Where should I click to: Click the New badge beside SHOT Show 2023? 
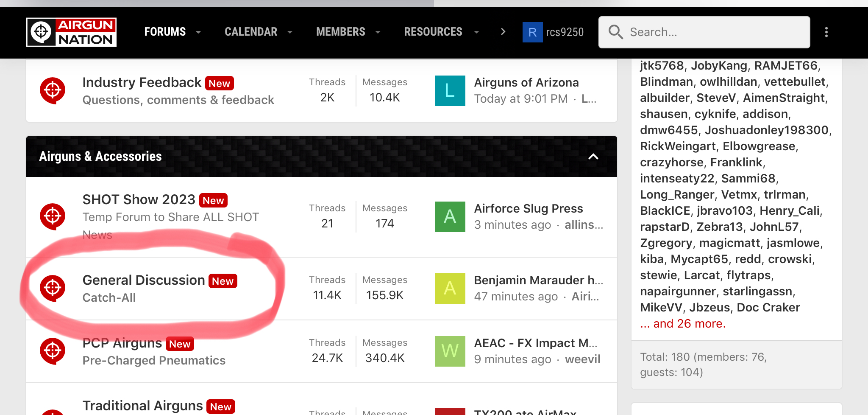(x=213, y=200)
